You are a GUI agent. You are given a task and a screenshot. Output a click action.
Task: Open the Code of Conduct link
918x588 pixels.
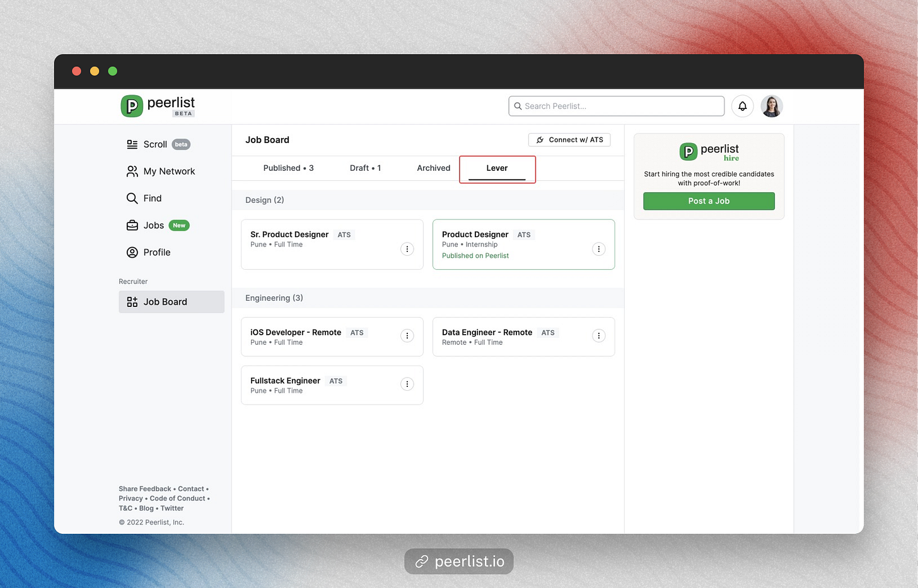coord(177,499)
